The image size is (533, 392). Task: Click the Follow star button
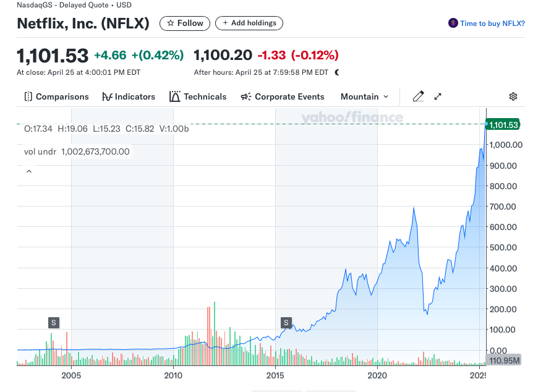point(185,23)
